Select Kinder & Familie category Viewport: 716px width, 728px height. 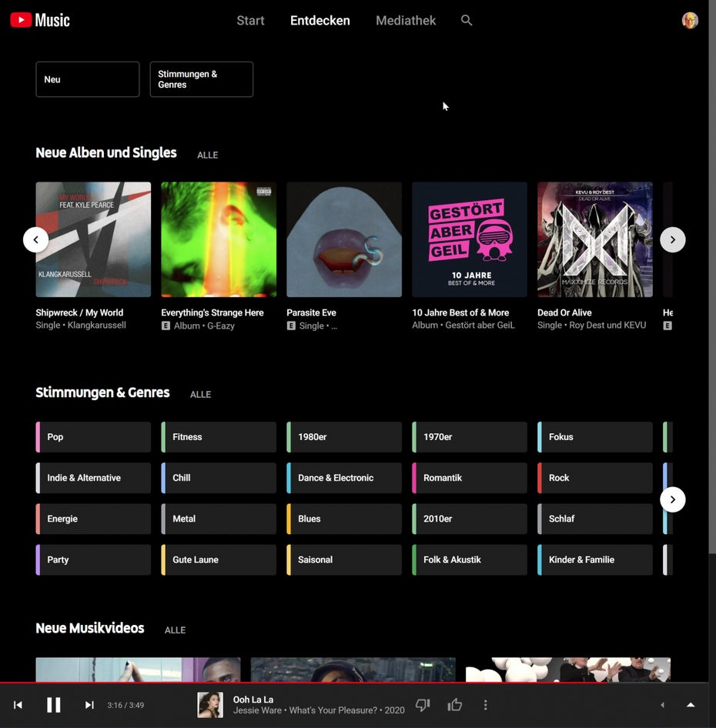pyautogui.click(x=595, y=559)
